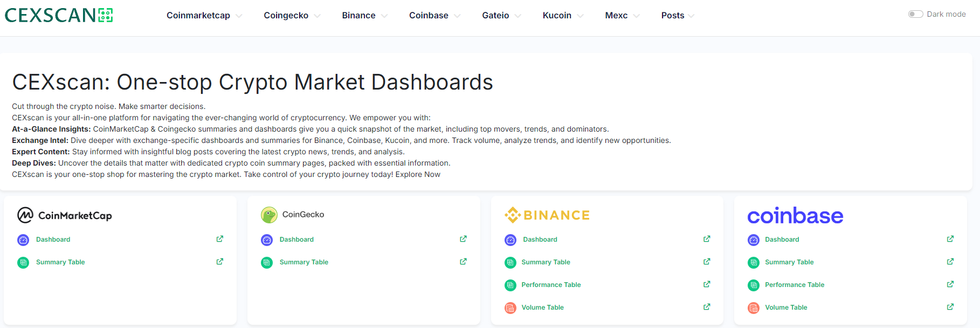The image size is (980, 328).
Task: Click CoinMarketCap Dashboard gauge icon
Action: pyautogui.click(x=23, y=240)
